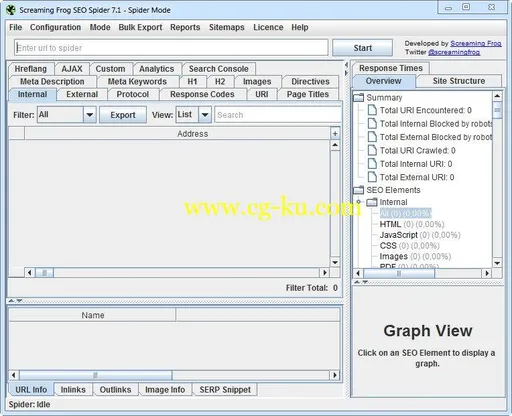Select Images item in Internal tree
Viewport: 512px width, 416px height.
click(415, 256)
